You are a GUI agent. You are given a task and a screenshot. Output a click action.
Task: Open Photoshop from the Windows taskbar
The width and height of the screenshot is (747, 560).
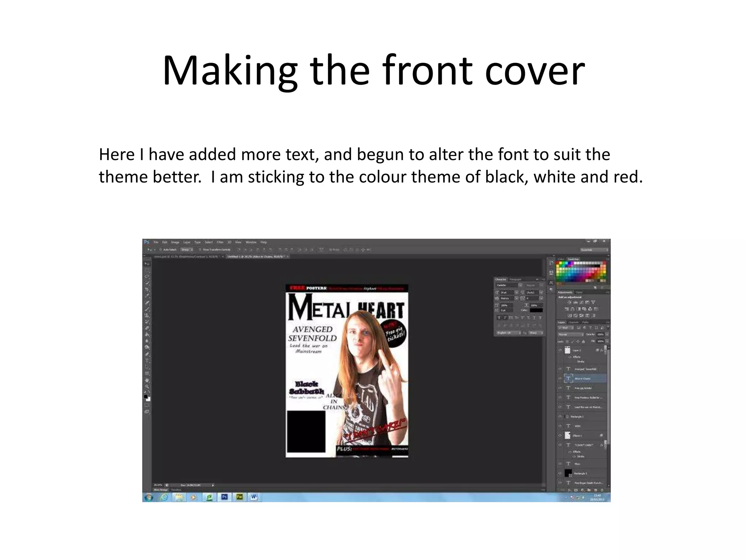pos(224,497)
